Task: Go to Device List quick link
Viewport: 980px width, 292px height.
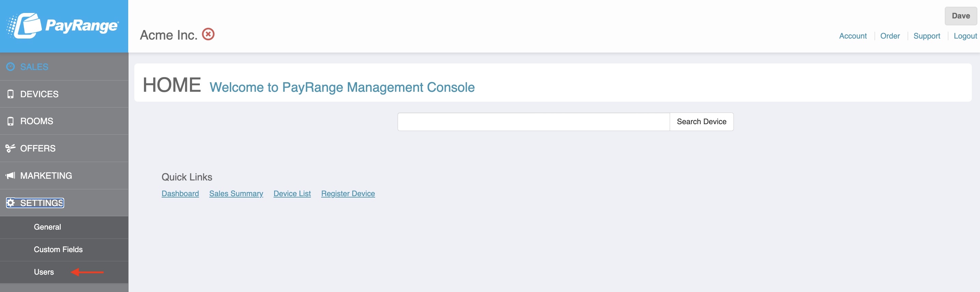Action: pos(292,193)
